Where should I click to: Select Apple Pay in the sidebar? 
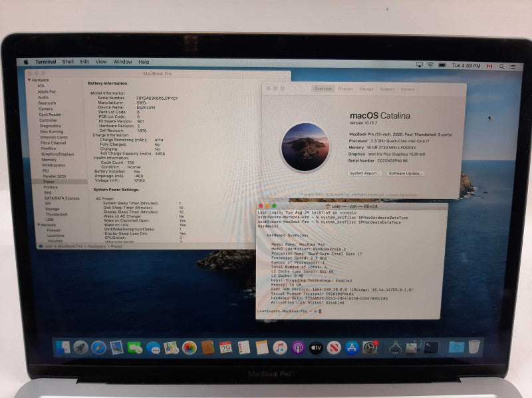click(47, 92)
